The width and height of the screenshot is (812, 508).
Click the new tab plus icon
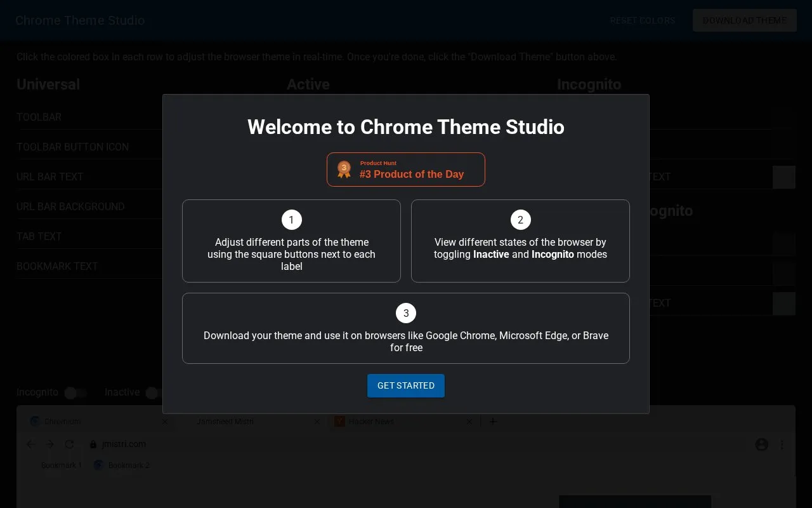click(x=493, y=422)
